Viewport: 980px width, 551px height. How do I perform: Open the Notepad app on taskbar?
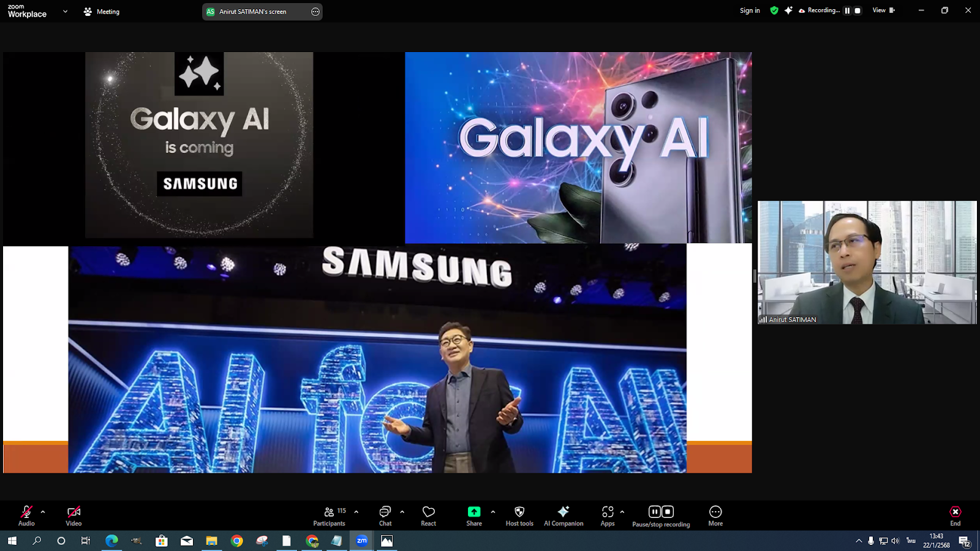(337, 541)
